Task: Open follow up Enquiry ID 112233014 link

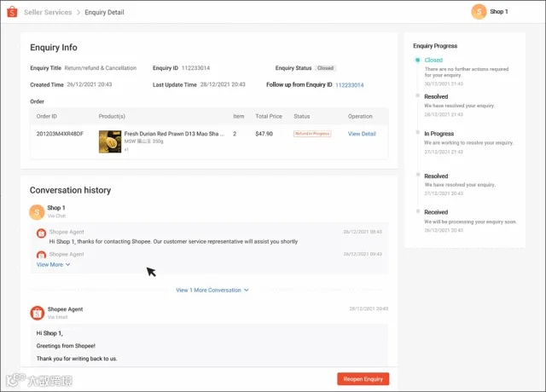Action: (x=349, y=85)
